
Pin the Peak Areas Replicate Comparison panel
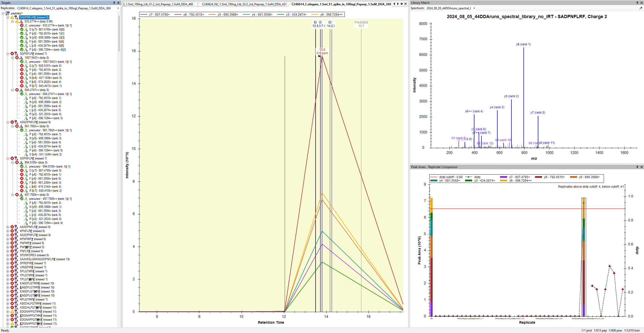637,167
